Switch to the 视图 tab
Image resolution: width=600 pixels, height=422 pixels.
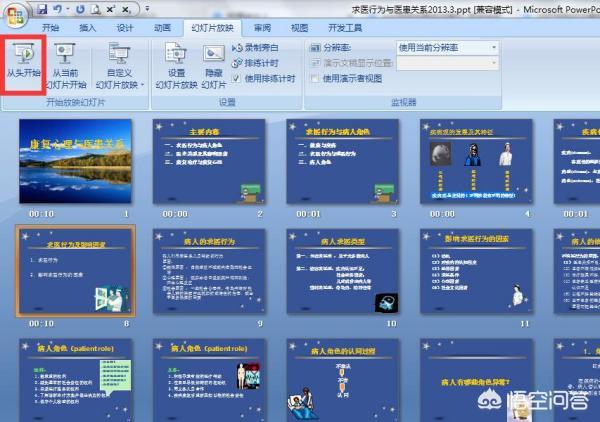tap(299, 28)
